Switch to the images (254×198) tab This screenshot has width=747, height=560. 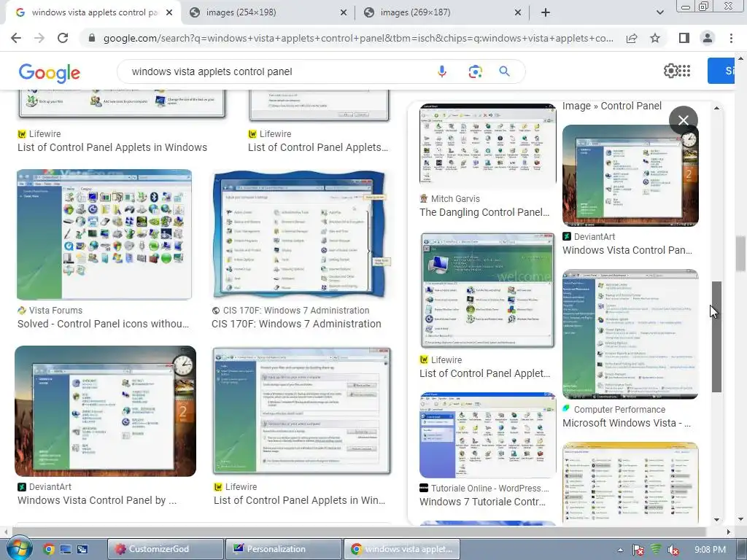(241, 12)
